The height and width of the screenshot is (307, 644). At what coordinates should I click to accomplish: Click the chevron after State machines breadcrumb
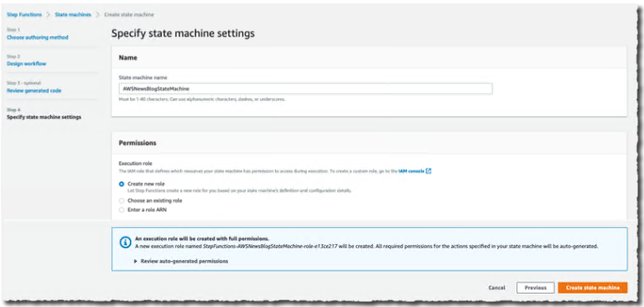98,15
